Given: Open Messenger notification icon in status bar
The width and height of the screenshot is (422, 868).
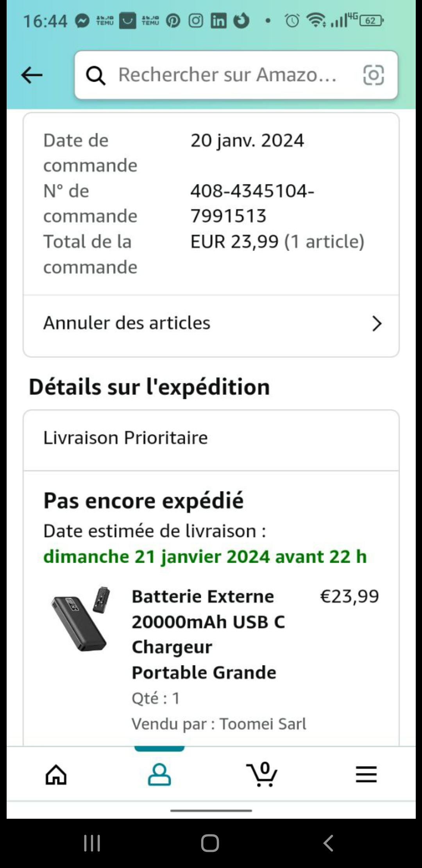Looking at the screenshot, I should (82, 20).
